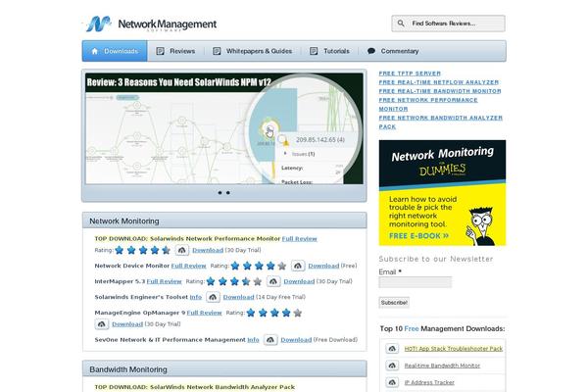Select the second carousel dot

click(228, 193)
